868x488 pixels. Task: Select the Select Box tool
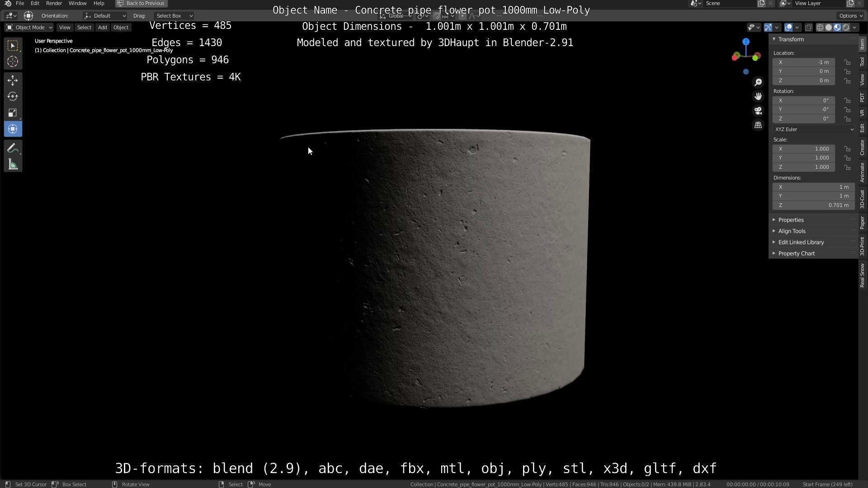point(13,45)
